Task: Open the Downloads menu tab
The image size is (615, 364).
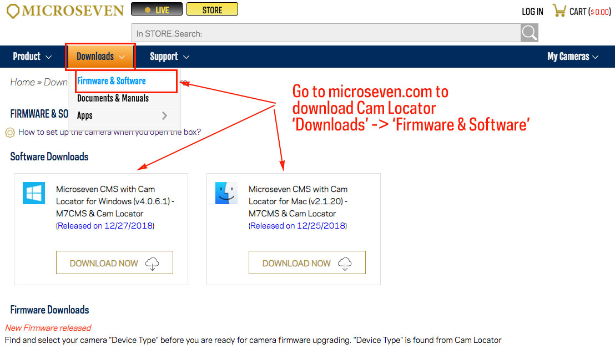Action: pyautogui.click(x=101, y=57)
